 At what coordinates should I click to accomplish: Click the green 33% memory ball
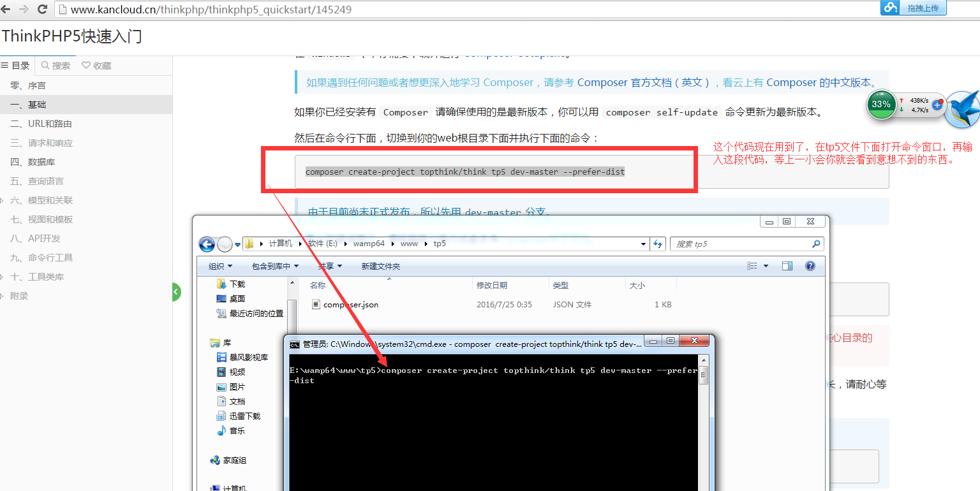[x=881, y=105]
